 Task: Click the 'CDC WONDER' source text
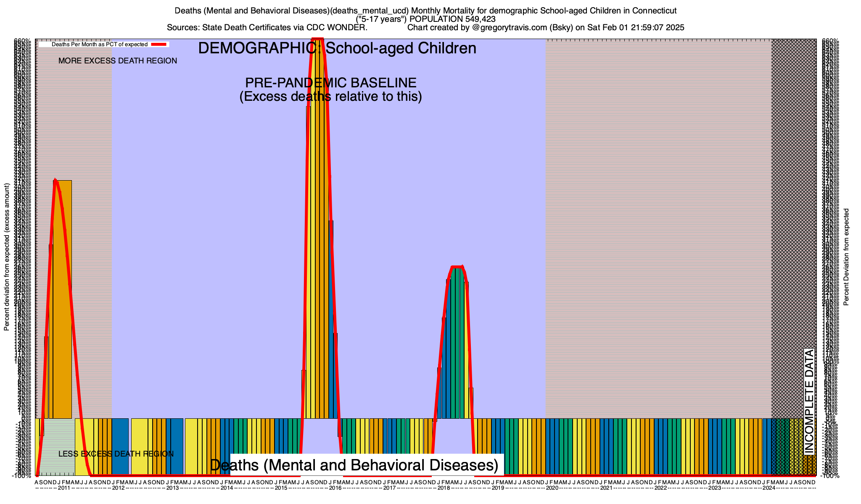pyautogui.click(x=337, y=28)
